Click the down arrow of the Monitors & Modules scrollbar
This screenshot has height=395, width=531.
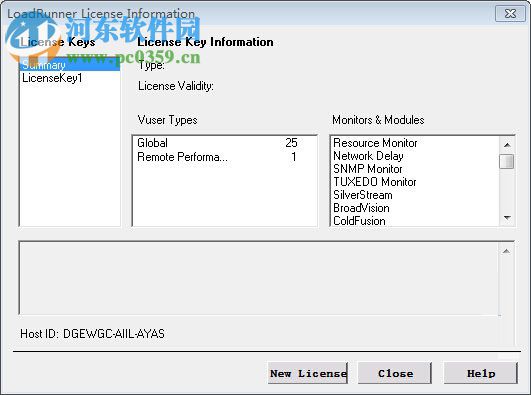(507, 217)
